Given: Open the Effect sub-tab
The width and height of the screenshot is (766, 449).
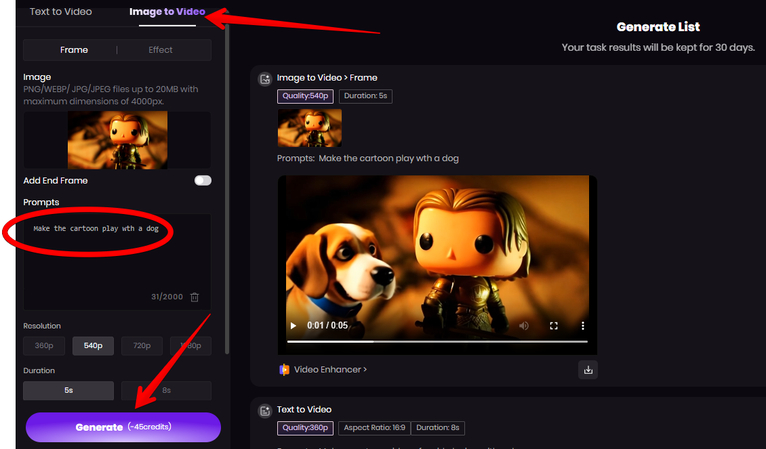Looking at the screenshot, I should tap(160, 50).
